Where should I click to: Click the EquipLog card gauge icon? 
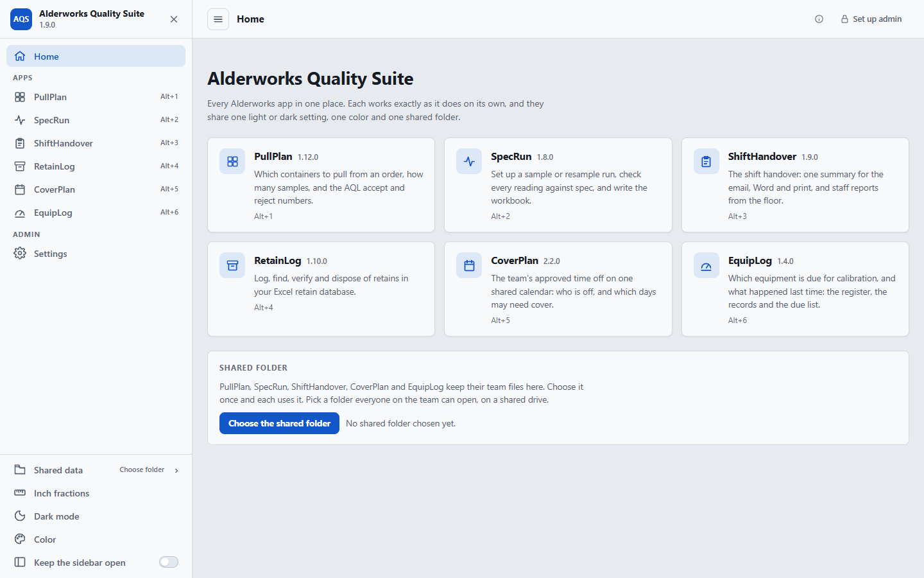706,266
